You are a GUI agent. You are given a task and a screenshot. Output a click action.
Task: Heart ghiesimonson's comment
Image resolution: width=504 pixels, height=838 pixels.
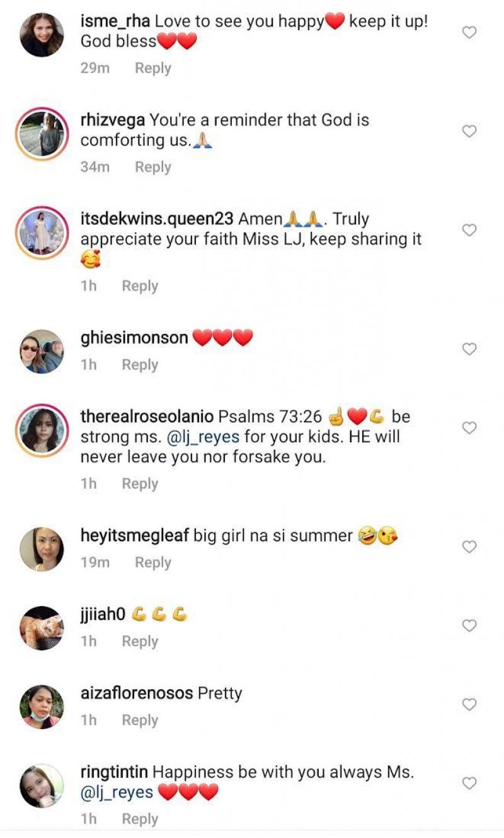[x=469, y=349]
